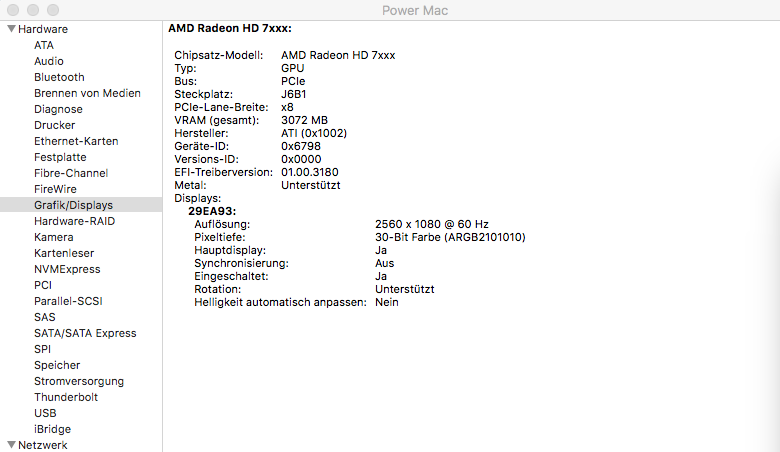This screenshot has width=780, height=452.
Task: Select the highlighted Grafik/Displays entry
Action: [x=81, y=205]
